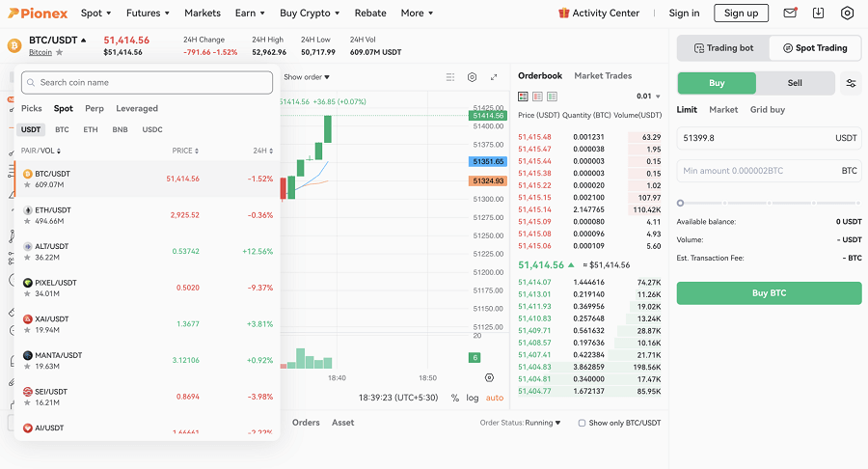The image size is (868, 469).
Task: Open orderbook precision 0.01 dropdown
Action: click(648, 97)
